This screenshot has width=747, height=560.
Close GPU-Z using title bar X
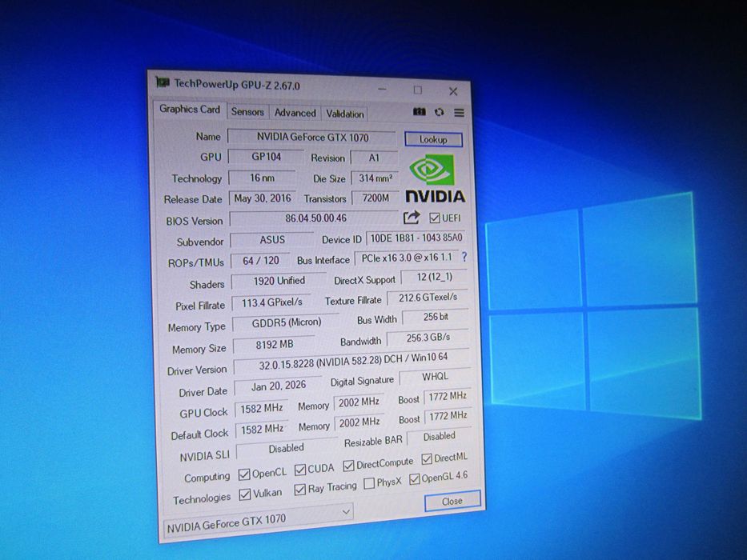[453, 91]
